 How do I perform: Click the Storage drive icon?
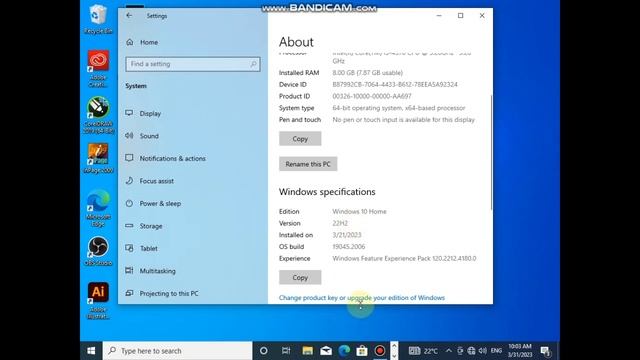[129, 225]
